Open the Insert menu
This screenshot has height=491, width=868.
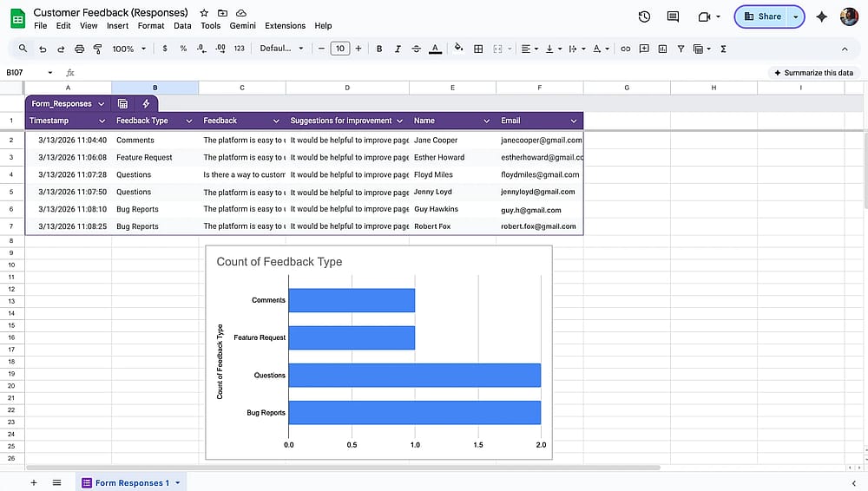[117, 25]
